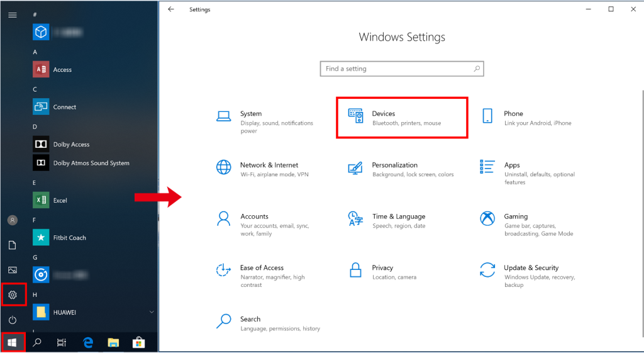Open Fitbit Coach from app list
The image size is (644, 353).
coord(69,238)
